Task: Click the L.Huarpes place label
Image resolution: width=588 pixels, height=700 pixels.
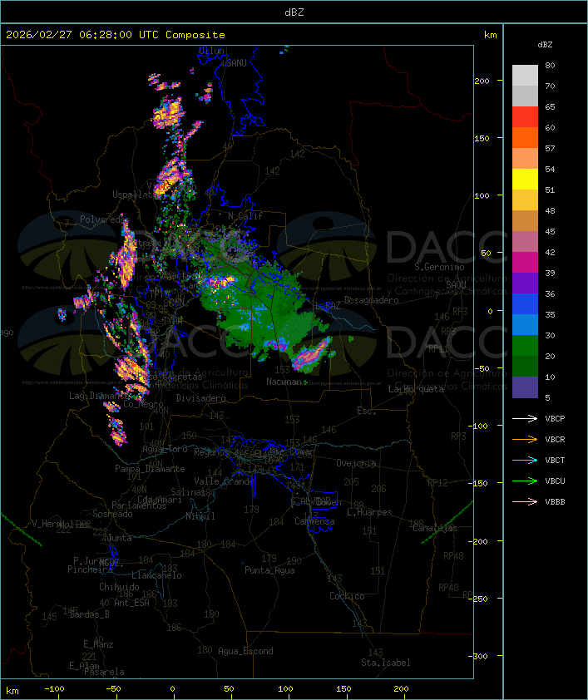Action: click(x=369, y=512)
